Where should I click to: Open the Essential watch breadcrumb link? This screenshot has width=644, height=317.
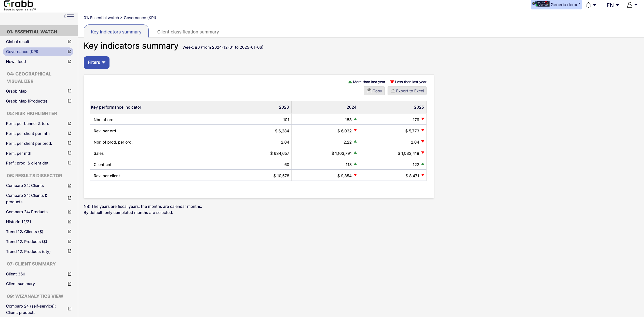[x=101, y=18]
